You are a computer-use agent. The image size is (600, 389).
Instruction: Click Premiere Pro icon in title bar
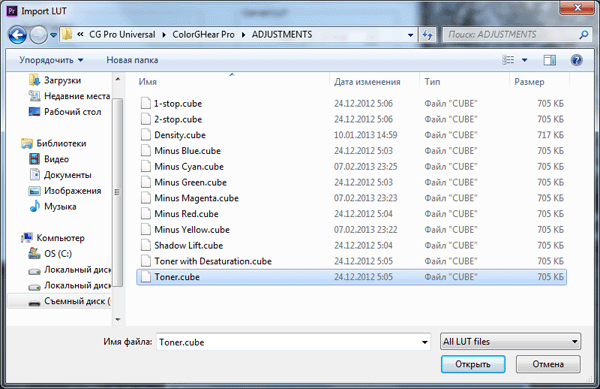(x=12, y=11)
